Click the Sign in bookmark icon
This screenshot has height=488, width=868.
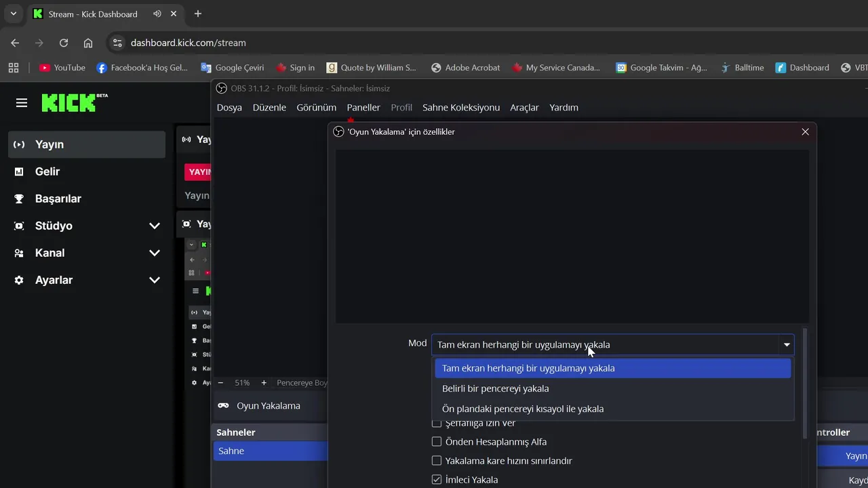click(x=281, y=68)
